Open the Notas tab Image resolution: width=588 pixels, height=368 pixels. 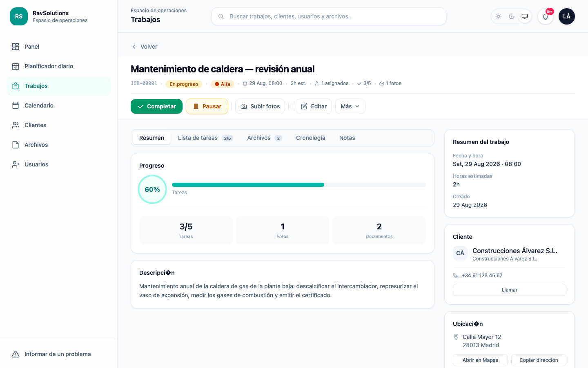[347, 138]
